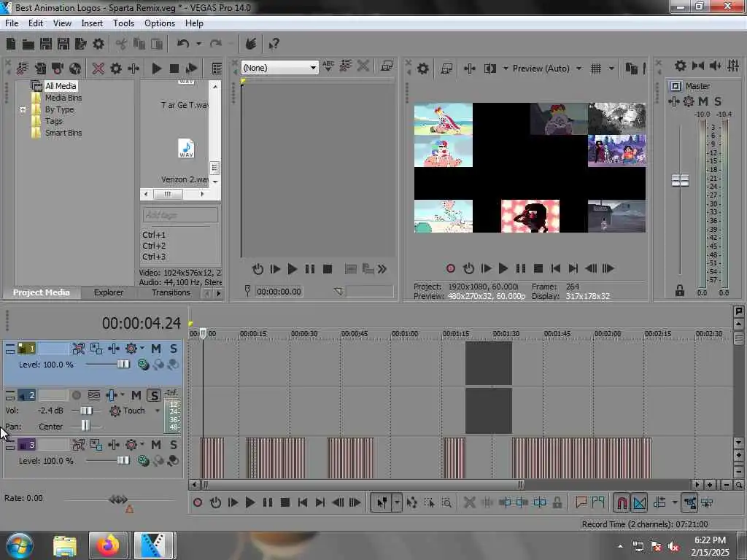Select the Smart Bins folder
The height and width of the screenshot is (560, 747).
(x=63, y=133)
